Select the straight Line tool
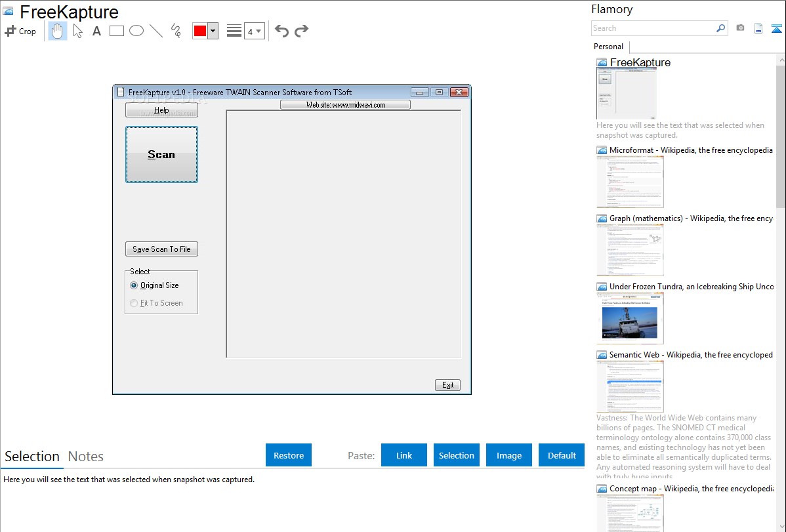This screenshot has width=786, height=532. point(156,31)
